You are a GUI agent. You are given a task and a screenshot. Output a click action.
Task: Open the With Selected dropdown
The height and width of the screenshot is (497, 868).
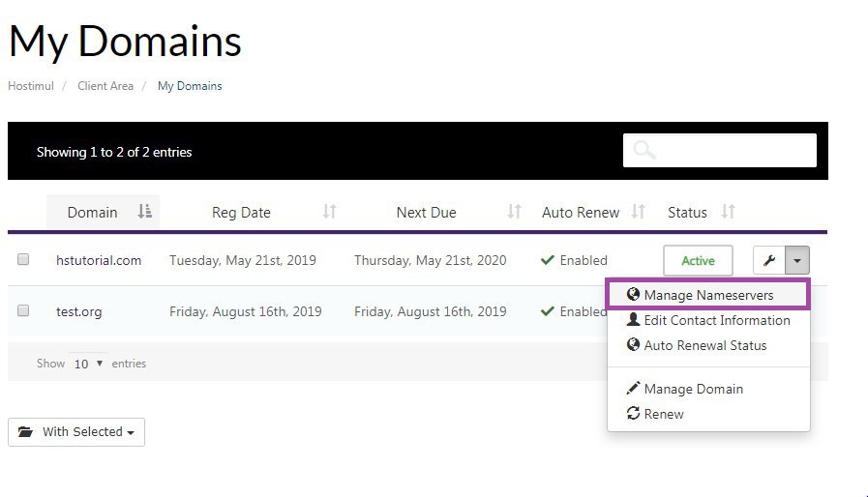pyautogui.click(x=76, y=432)
